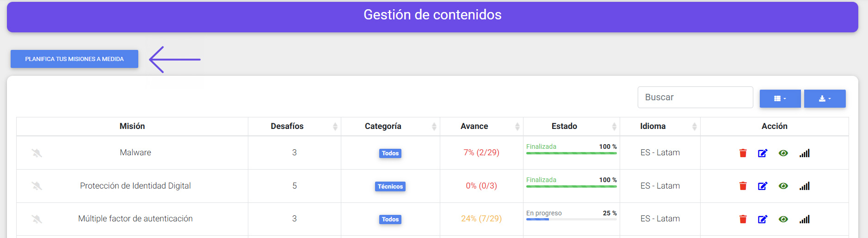
Task: Click the Buscar search field
Action: point(695,98)
